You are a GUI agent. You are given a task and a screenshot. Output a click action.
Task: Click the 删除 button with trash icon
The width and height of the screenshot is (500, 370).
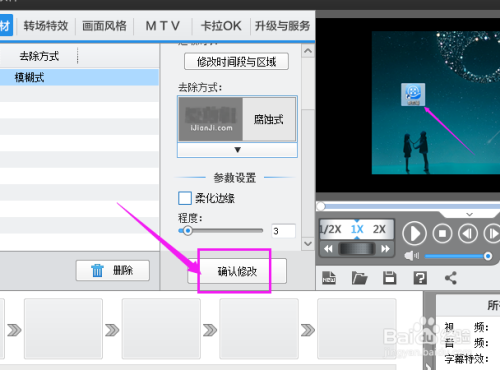coord(113,270)
